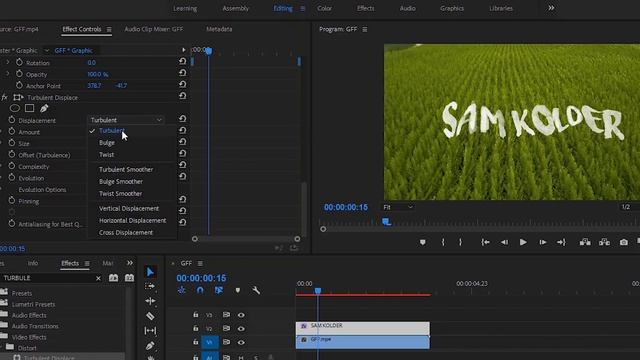Choose Cross Displacement option
This screenshot has width=640, height=360.
pos(126,232)
